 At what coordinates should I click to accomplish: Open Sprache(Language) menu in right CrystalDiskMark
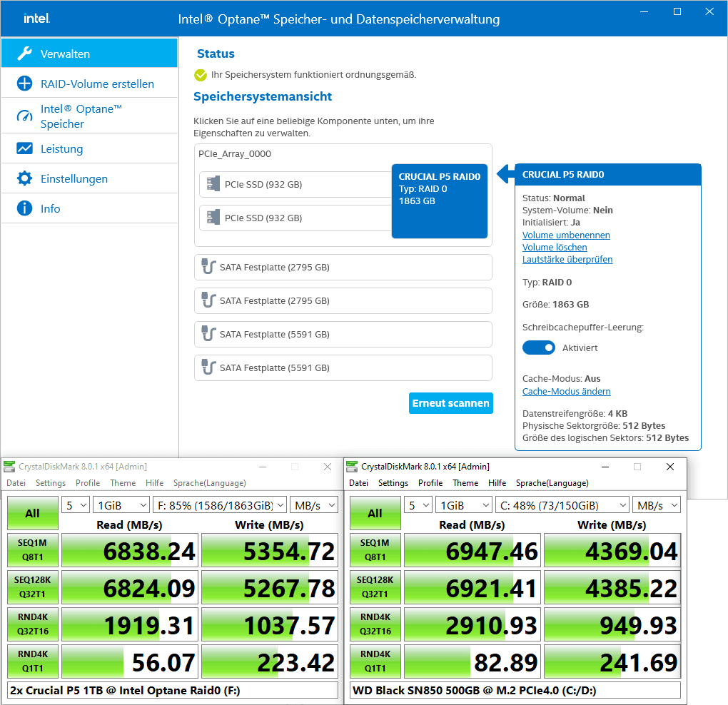552,482
